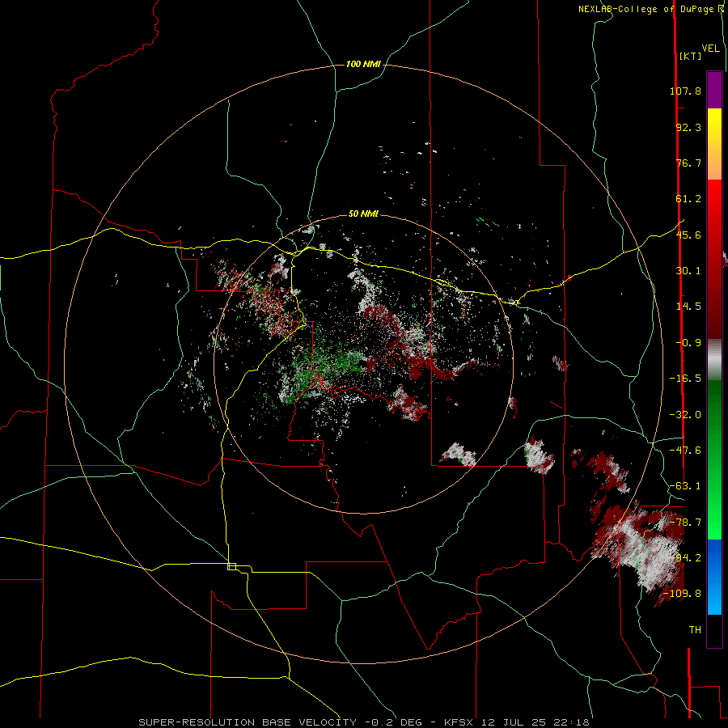Pick the black TH box below the scale
This screenshot has width=728, height=728.
click(714, 630)
